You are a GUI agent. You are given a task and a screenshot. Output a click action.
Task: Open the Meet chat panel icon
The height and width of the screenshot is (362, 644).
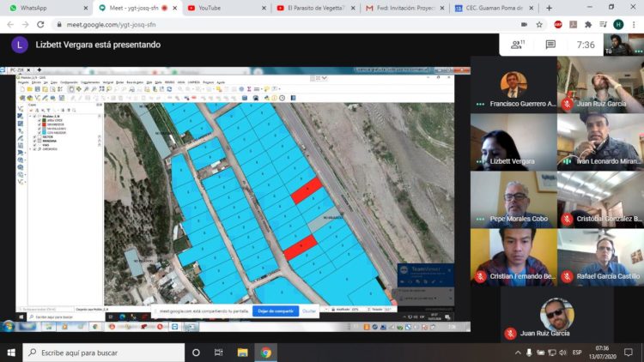550,45
